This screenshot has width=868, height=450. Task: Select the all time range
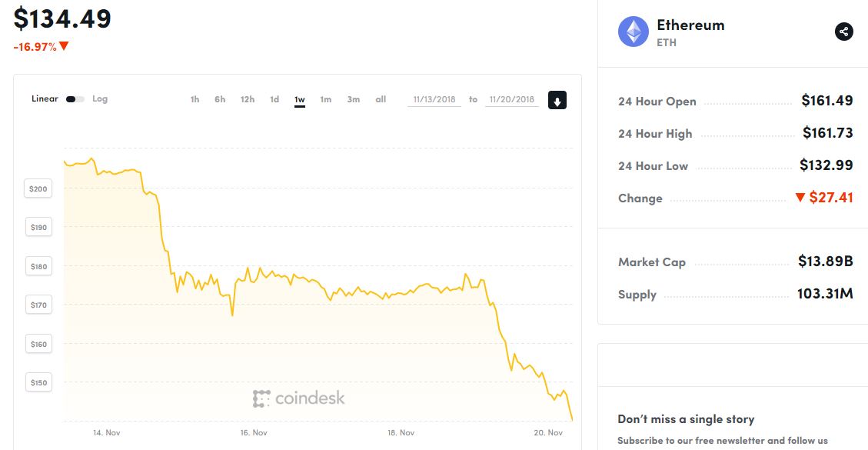pyautogui.click(x=381, y=100)
